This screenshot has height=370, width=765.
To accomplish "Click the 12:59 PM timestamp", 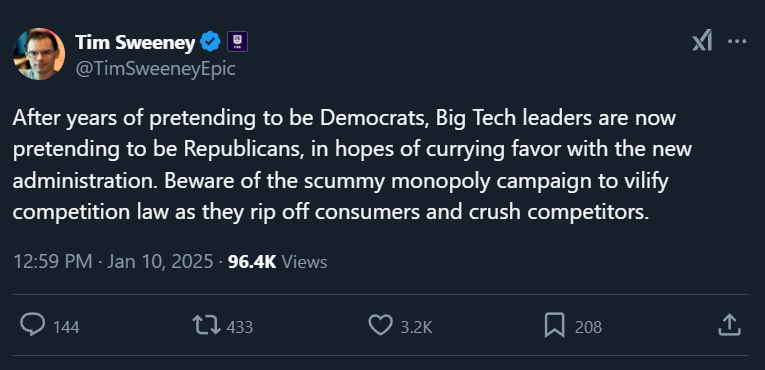I will [52, 262].
